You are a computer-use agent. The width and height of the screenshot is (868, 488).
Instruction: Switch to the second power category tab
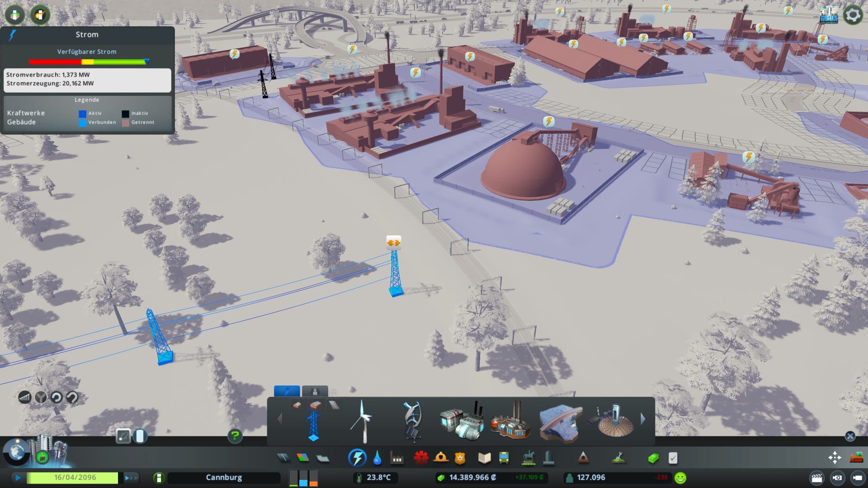315,391
